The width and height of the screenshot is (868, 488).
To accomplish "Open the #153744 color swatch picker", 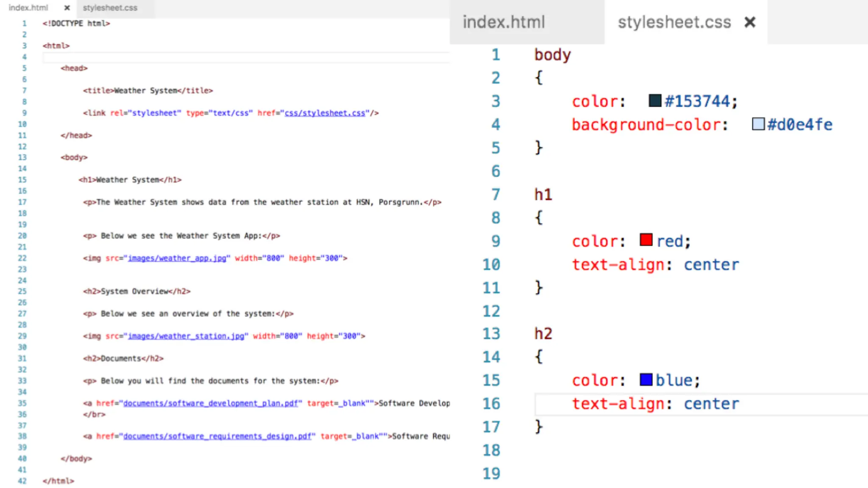I will coord(655,100).
